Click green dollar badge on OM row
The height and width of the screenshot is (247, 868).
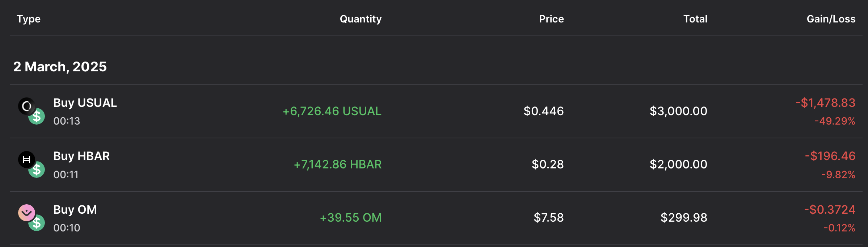(37, 223)
